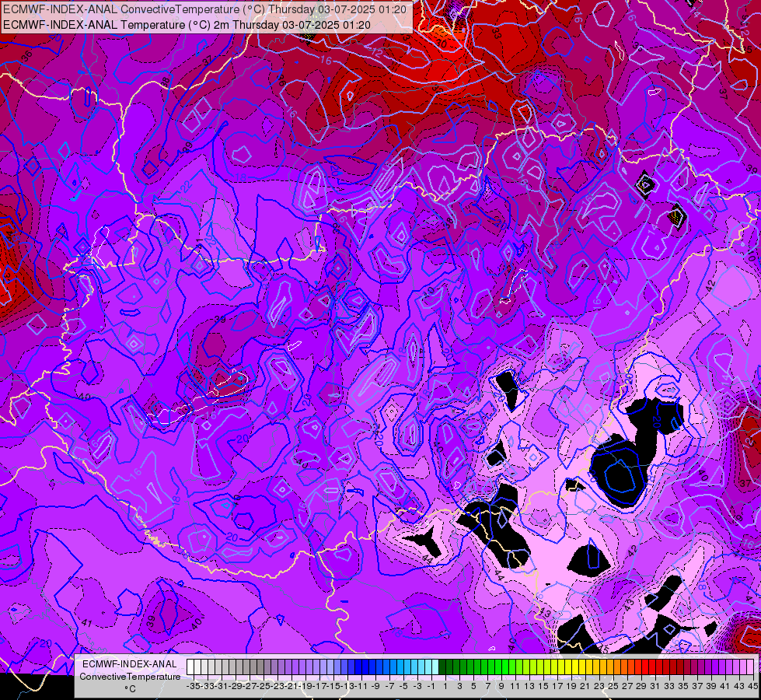Click the 45 tick label on the scale
The width and height of the screenshot is (761, 700).
752,686
